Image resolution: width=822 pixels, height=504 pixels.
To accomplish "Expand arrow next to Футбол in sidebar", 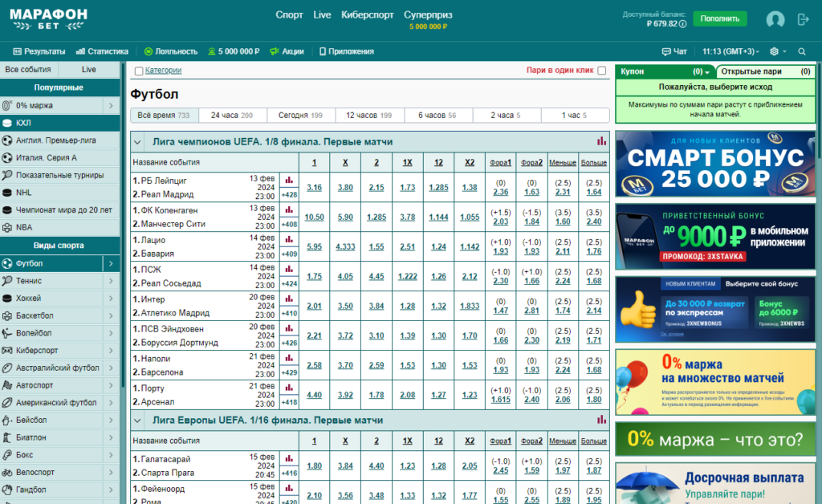I will (111, 263).
